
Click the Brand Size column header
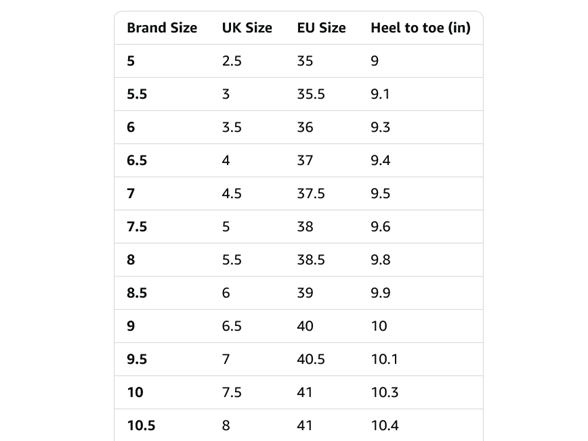coord(162,28)
